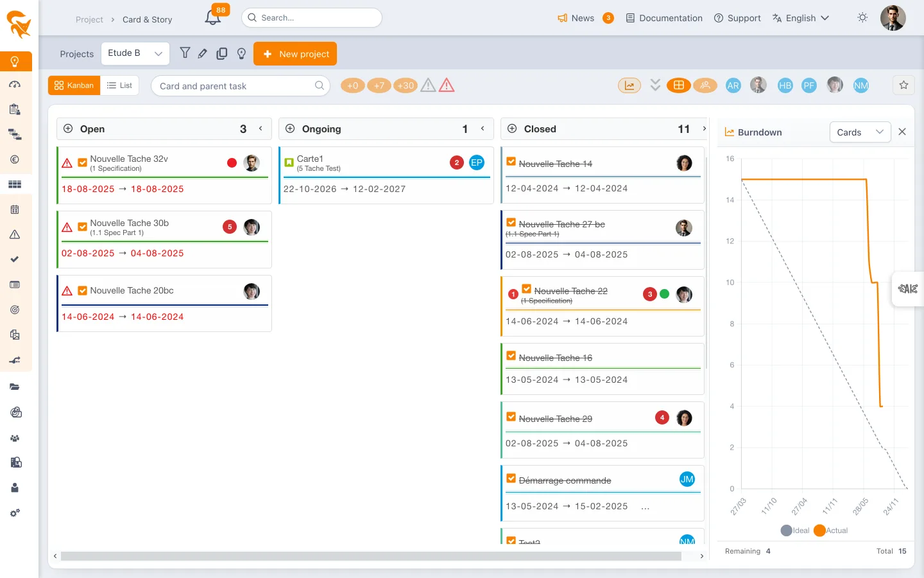Open the News link

576,18
